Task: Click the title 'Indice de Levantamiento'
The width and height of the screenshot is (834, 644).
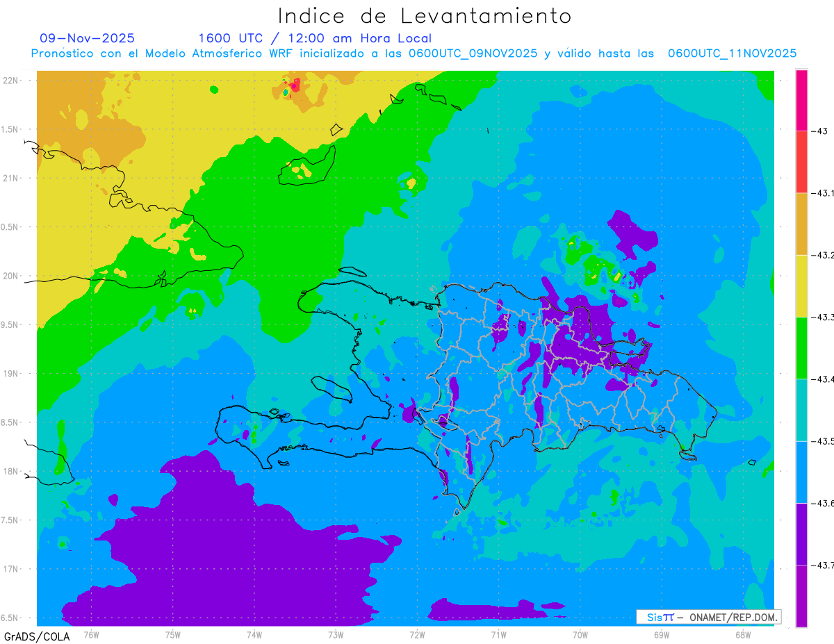Action: pyautogui.click(x=425, y=16)
